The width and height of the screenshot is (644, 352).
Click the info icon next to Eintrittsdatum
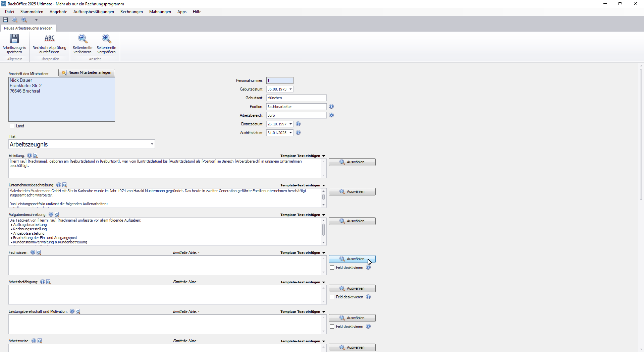(298, 124)
